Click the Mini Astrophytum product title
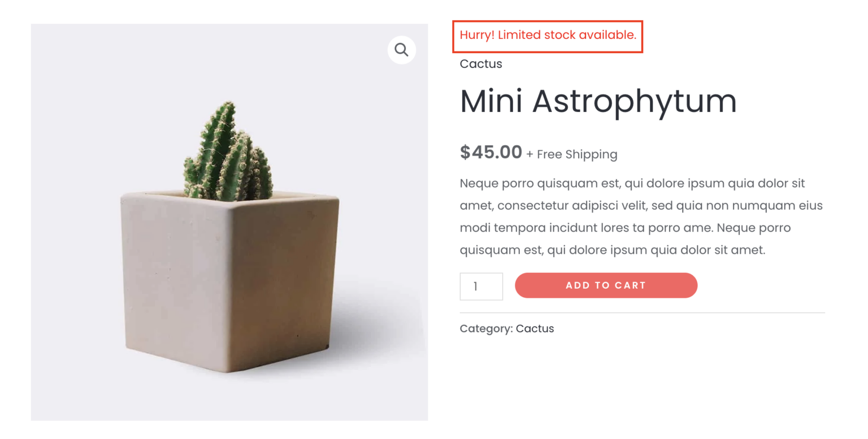 coord(598,101)
